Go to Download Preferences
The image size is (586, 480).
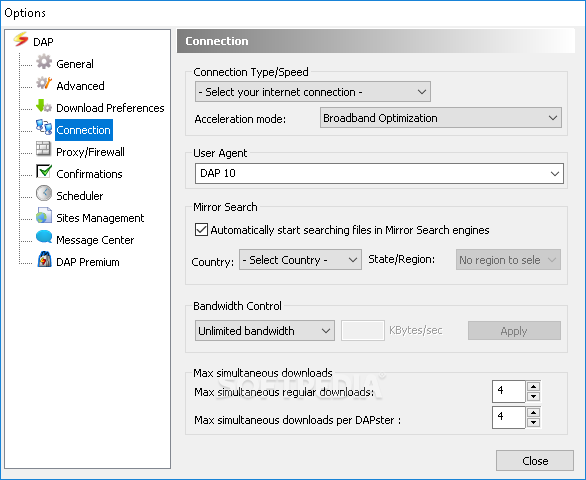click(110, 108)
